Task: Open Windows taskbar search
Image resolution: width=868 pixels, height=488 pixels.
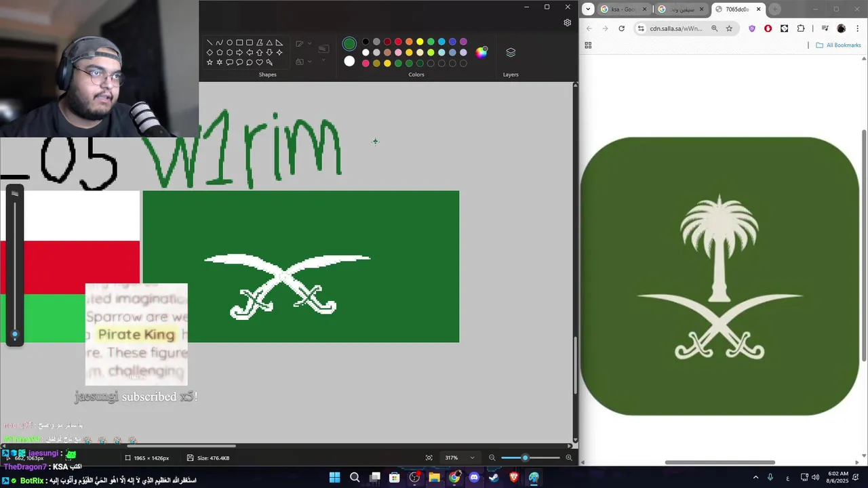Action: (355, 477)
